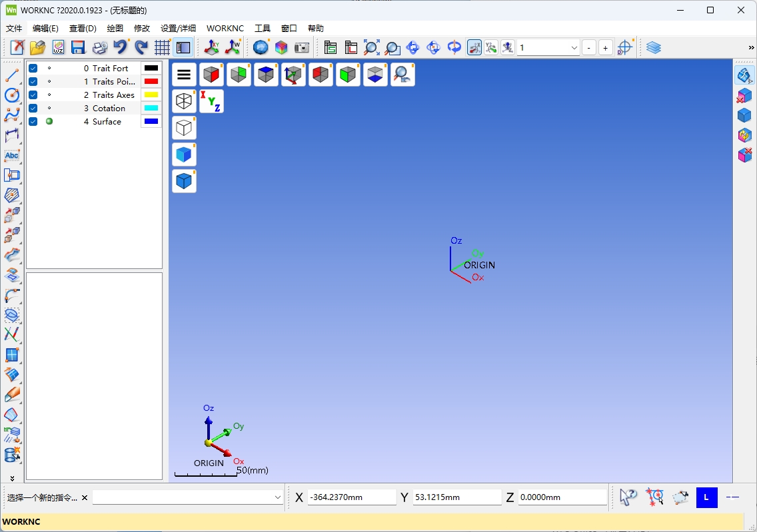757x532 pixels.
Task: Click the camera snapshot icon
Action: [303, 47]
